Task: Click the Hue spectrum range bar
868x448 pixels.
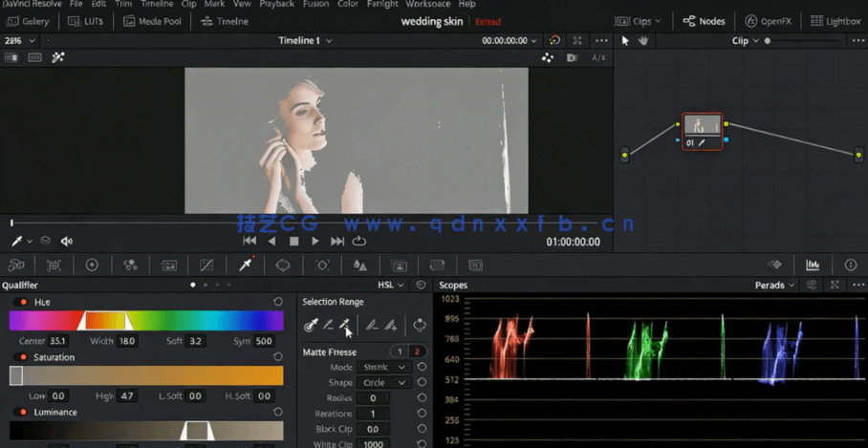Action: (x=146, y=321)
